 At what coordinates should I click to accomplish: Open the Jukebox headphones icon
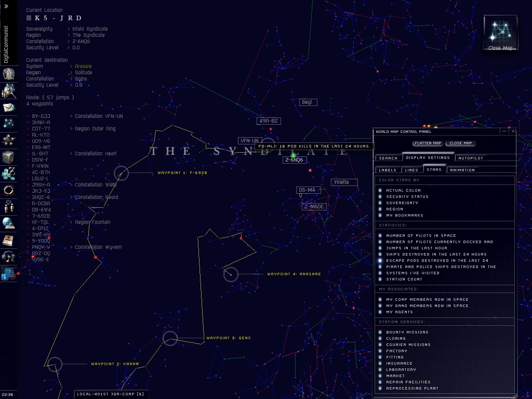point(8,257)
